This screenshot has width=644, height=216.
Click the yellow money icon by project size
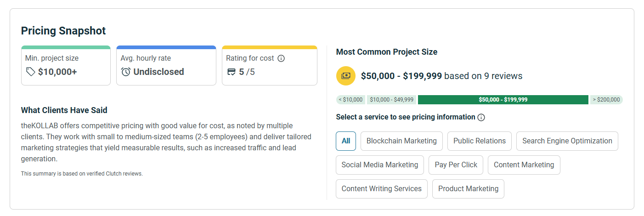346,76
